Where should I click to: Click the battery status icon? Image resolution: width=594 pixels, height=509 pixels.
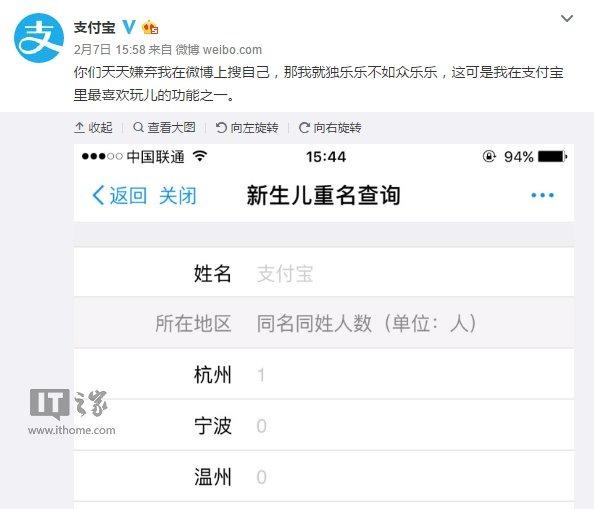click(552, 156)
